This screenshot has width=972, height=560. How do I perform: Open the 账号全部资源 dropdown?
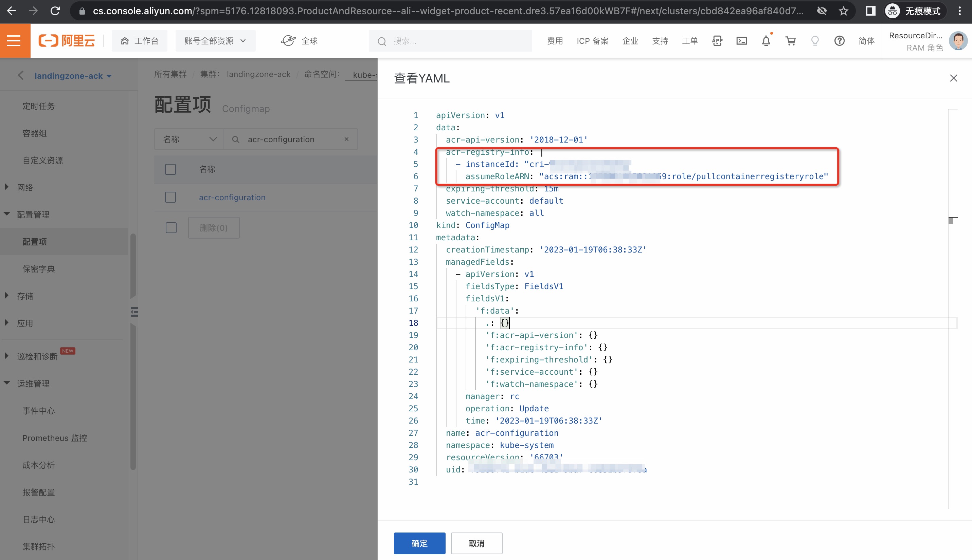[215, 41]
